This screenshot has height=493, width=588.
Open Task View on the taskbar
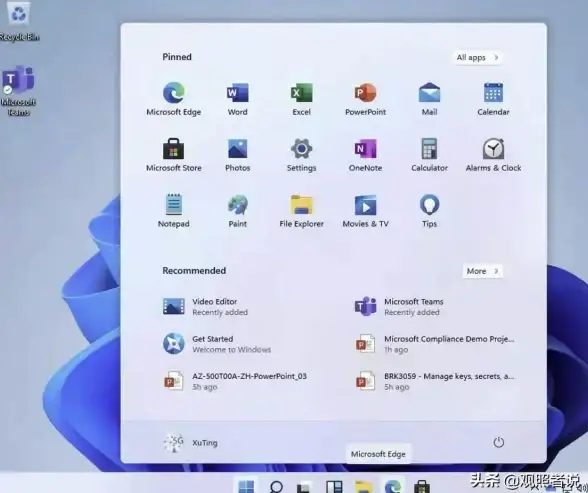coord(304,487)
